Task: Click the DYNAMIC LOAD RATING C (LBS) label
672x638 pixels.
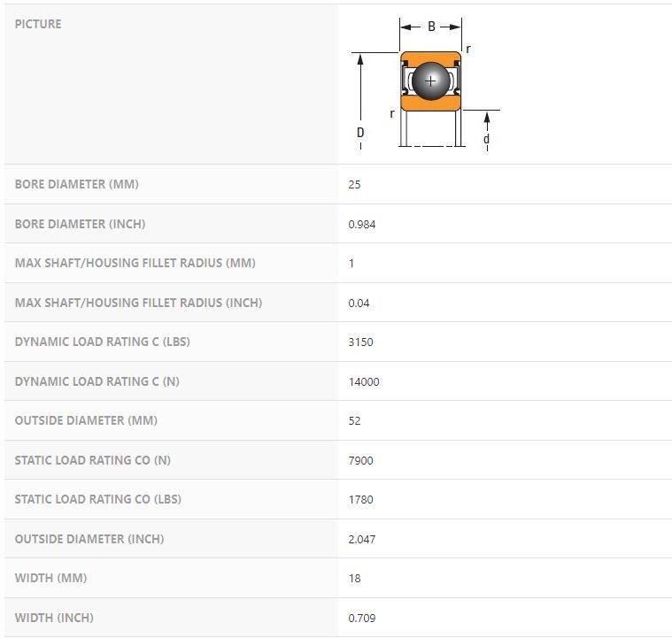Action: (103, 342)
